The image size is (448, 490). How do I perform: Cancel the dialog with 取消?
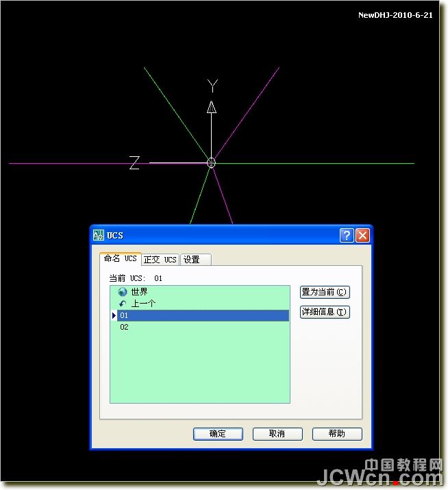coord(277,434)
